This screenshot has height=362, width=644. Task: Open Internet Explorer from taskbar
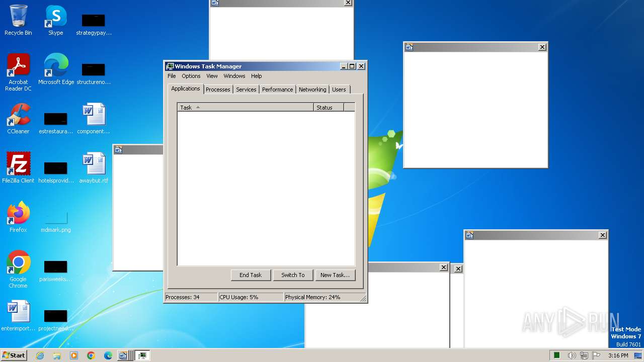point(40,355)
